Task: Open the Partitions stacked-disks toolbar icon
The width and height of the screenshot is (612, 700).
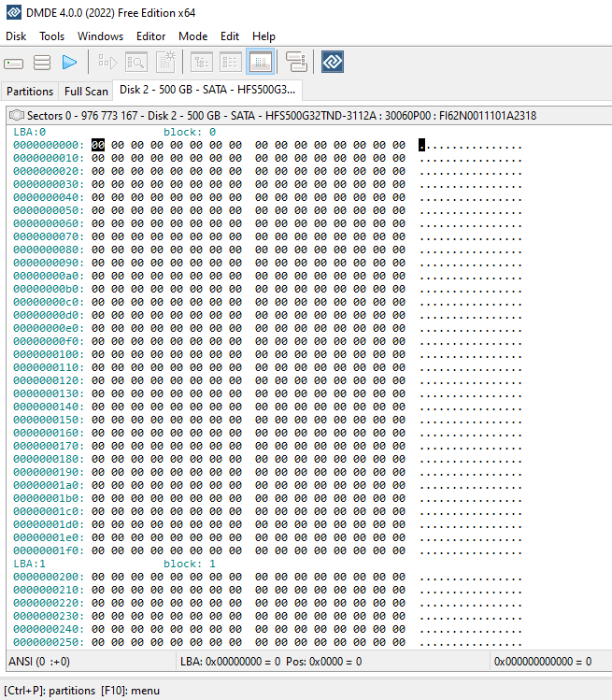Action: coord(42,63)
